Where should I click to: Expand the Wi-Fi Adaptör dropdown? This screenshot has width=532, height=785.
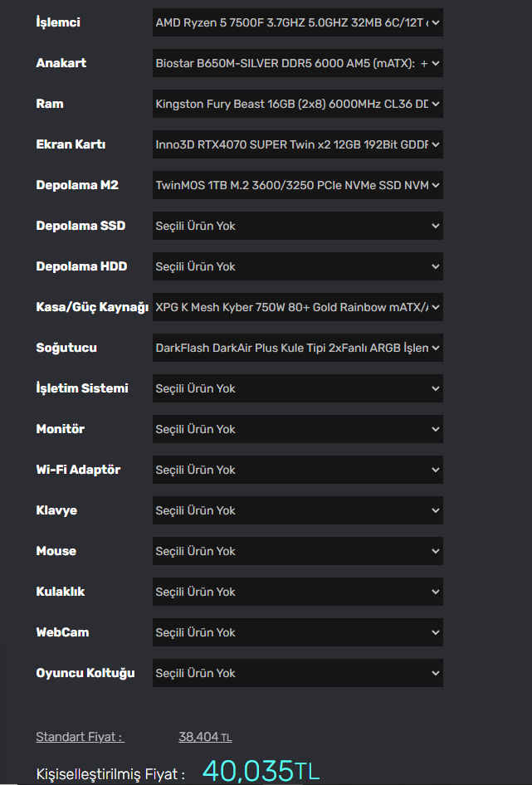point(297,470)
